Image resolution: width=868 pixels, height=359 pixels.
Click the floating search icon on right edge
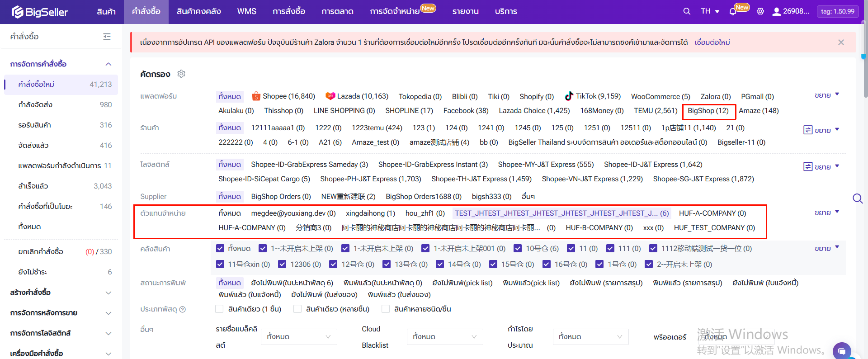[x=857, y=198]
